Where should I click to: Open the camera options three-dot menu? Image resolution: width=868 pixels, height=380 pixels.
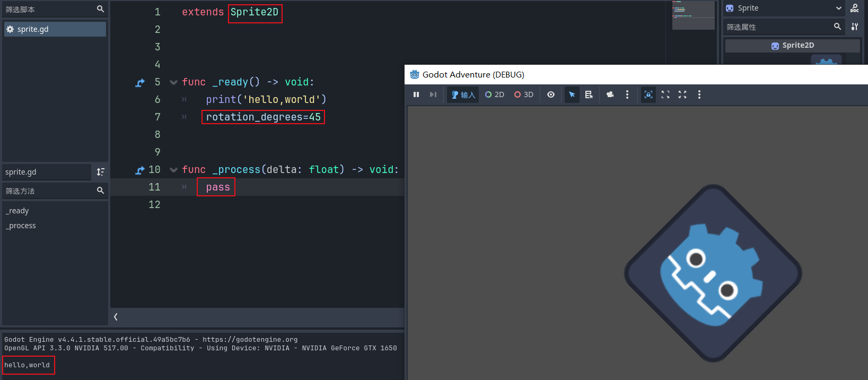coord(627,94)
